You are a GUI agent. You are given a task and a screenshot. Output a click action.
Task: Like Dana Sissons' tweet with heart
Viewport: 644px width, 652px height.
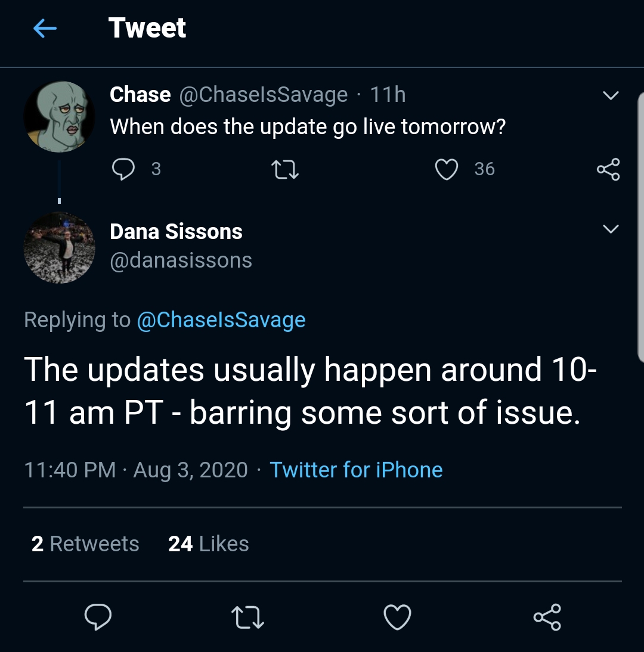click(397, 617)
